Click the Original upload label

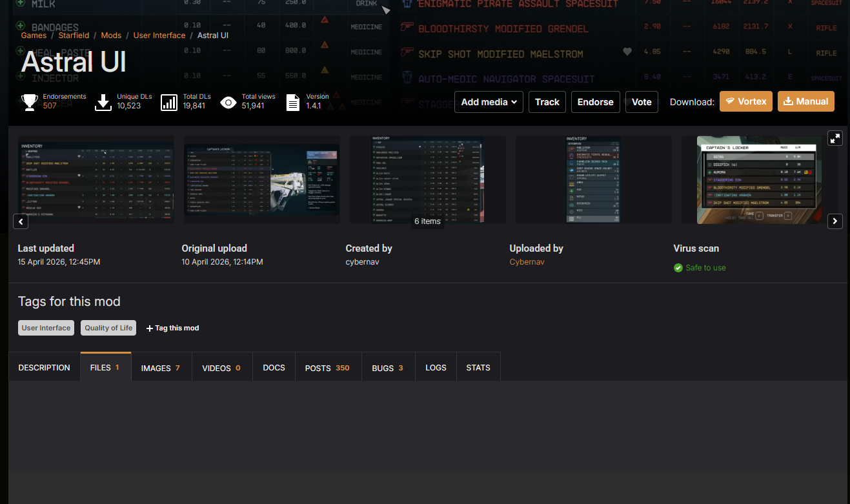[x=214, y=248]
